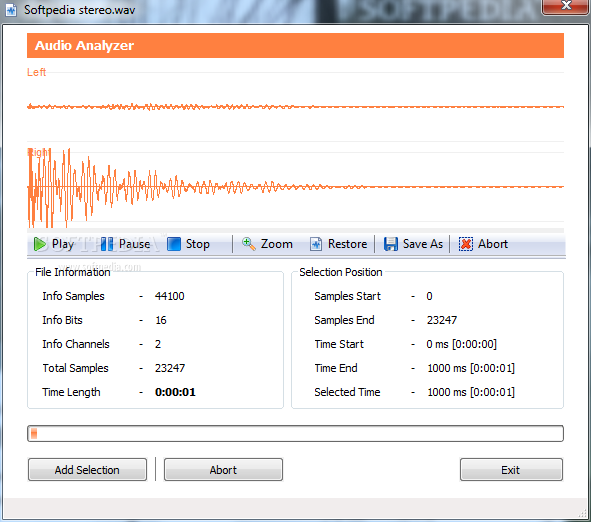Click the Selection Position group label
Screen dimensions: 591x522
341,272
